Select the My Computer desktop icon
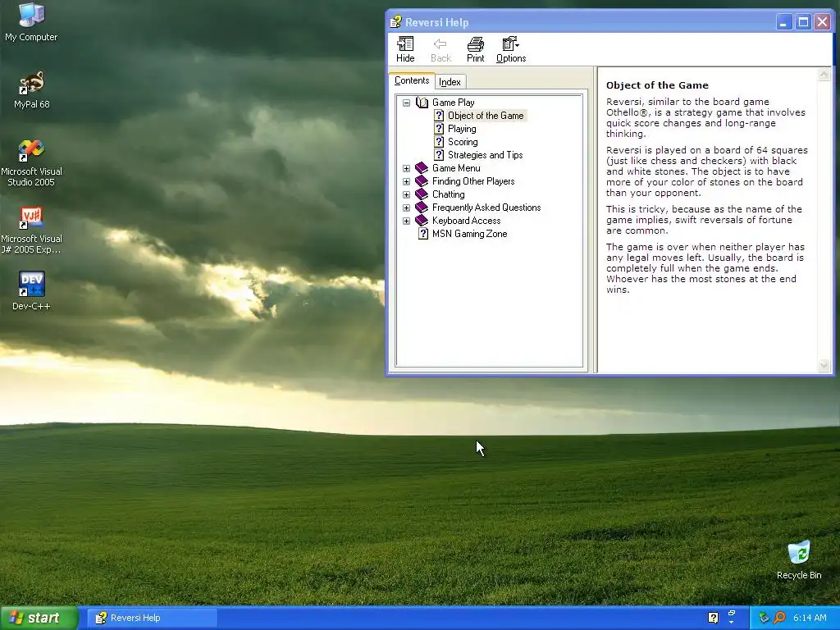The width and height of the screenshot is (840, 630). 31,22
